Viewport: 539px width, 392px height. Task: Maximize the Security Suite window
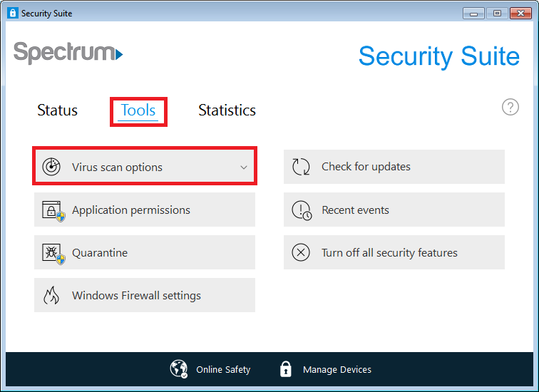coord(497,14)
